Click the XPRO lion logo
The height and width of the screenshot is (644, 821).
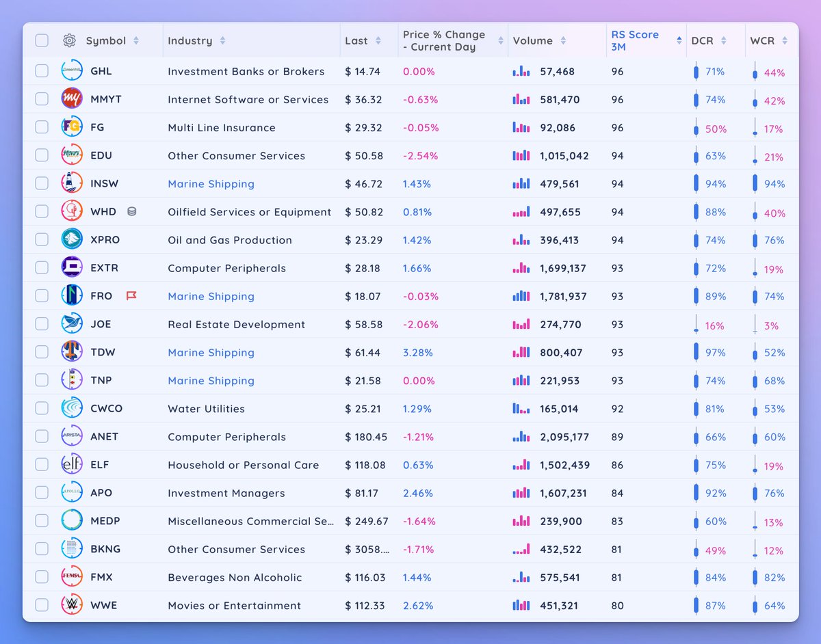(72, 239)
